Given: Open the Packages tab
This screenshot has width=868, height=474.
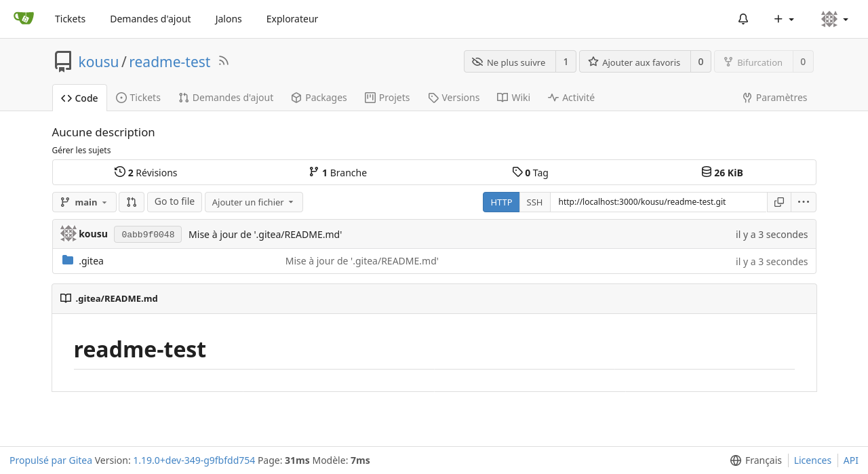Looking at the screenshot, I should [x=319, y=98].
